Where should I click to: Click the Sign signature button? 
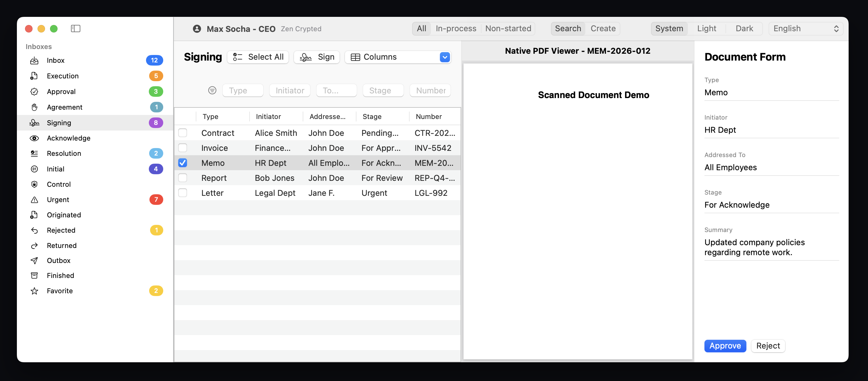tap(317, 57)
